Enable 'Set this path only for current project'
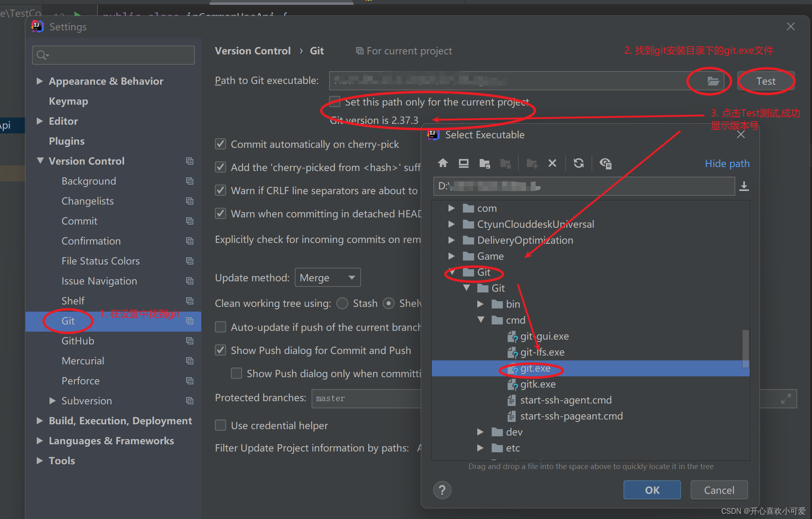This screenshot has width=812, height=519. click(335, 102)
